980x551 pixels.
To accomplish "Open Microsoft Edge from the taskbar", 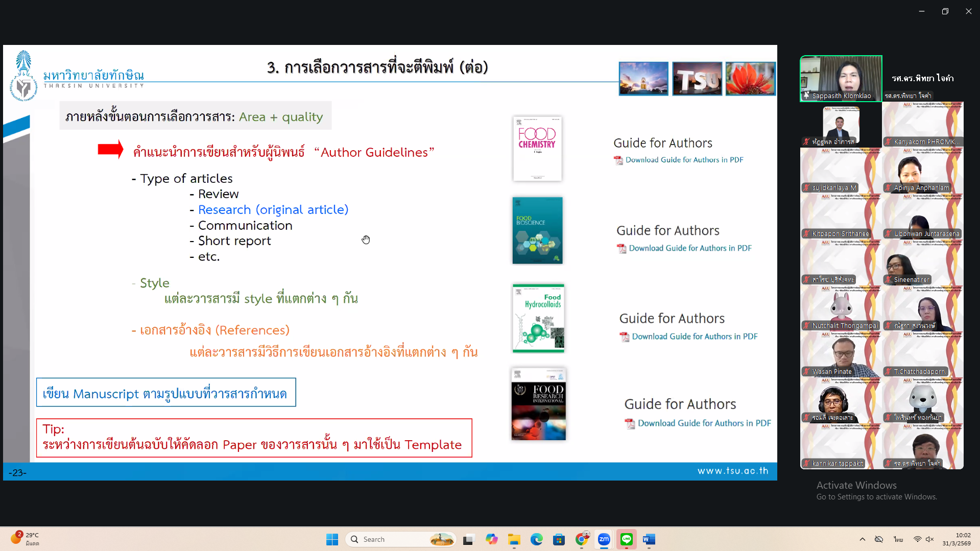I will pos(536,539).
